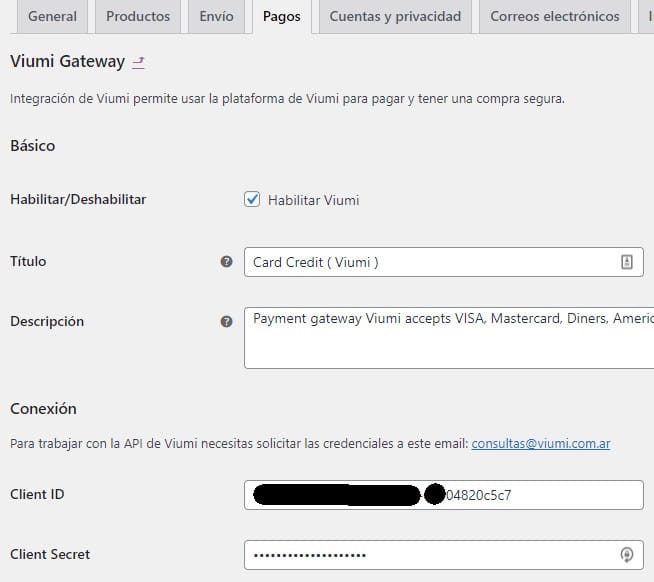The image size is (654, 582).
Task: Click the Client Secret password field
Action: tap(444, 555)
